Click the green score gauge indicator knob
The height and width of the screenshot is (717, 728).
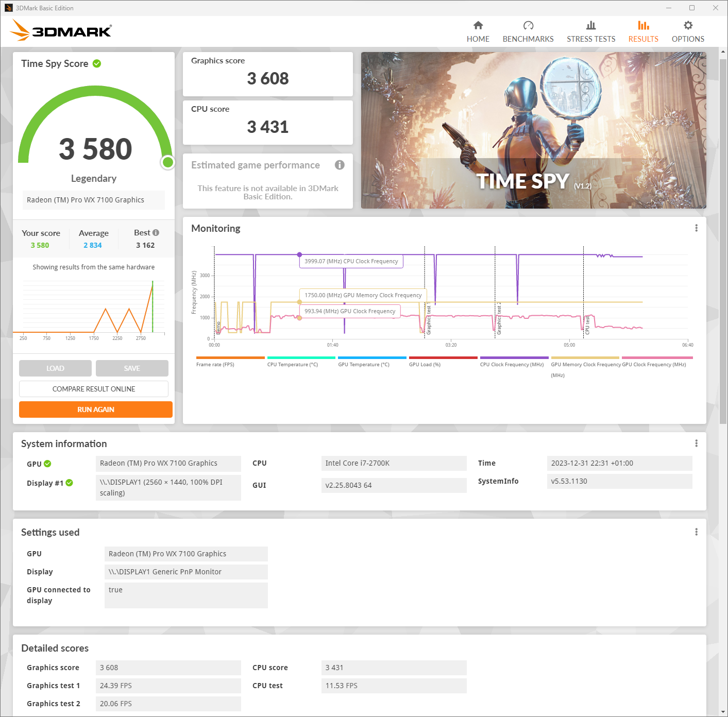pyautogui.click(x=167, y=162)
